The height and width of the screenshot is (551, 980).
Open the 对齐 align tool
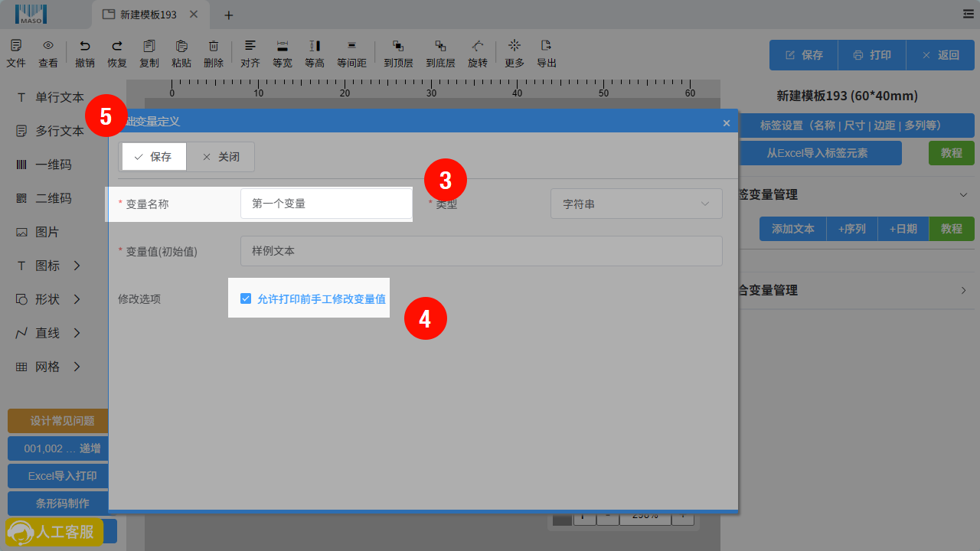[x=250, y=46]
